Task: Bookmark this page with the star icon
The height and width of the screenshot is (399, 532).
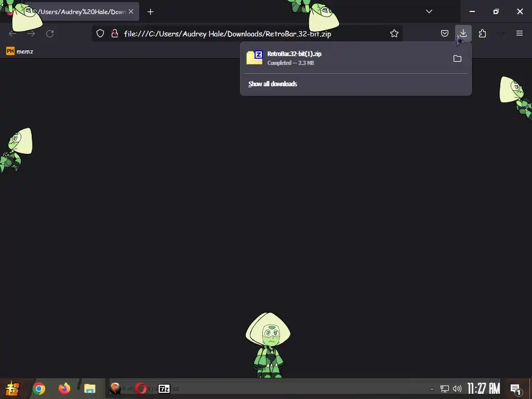Action: point(394,33)
